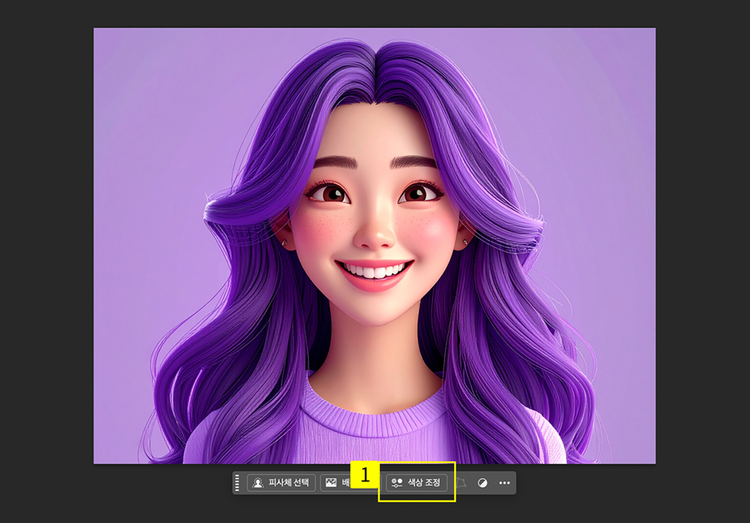Click the 피사체 선택 button

[x=281, y=483]
